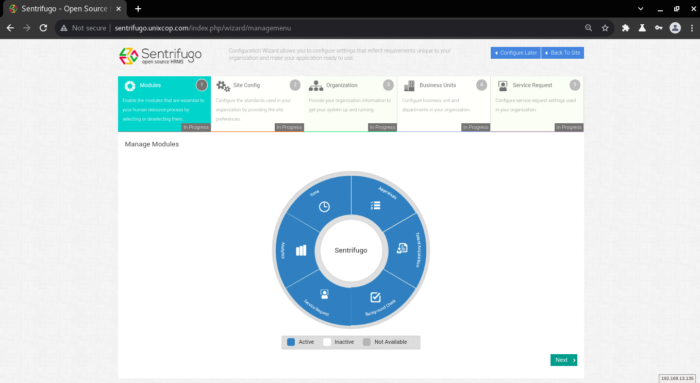This screenshot has width=700, height=383.
Task: Click the Next button
Action: coord(563,360)
